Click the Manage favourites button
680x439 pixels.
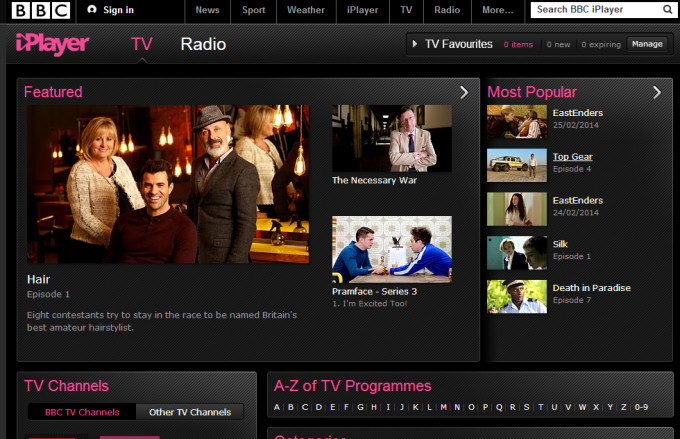click(x=647, y=44)
